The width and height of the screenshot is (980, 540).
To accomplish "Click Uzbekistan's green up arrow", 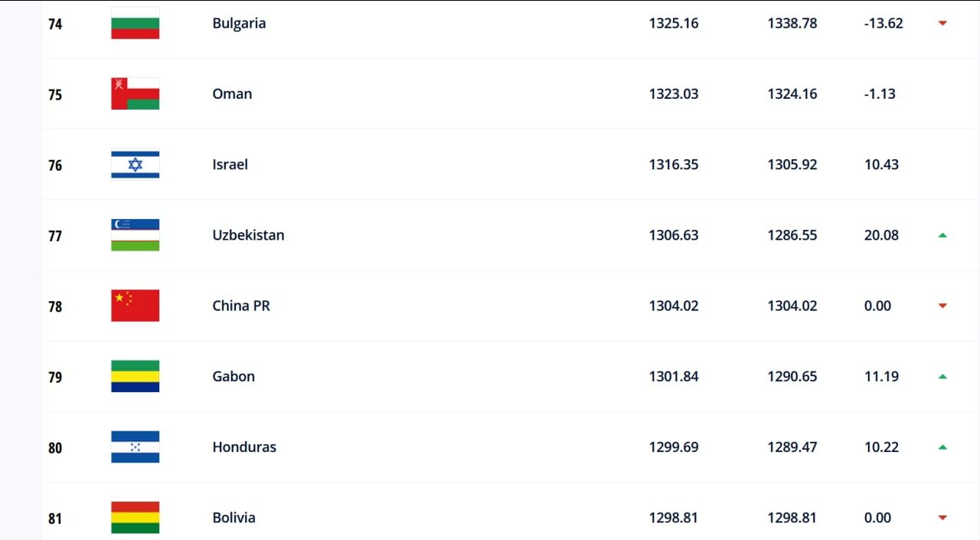I will coord(942,235).
